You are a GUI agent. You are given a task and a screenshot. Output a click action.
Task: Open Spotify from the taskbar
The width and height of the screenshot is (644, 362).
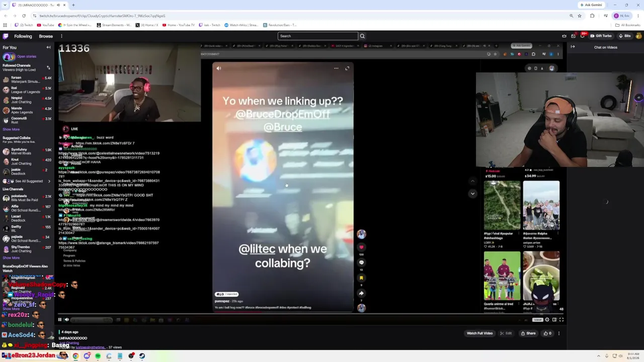pyautogui.click(x=98, y=356)
